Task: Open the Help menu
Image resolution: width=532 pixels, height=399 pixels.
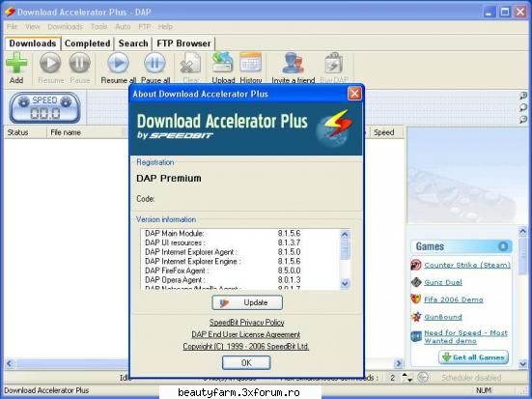Action: pyautogui.click(x=165, y=26)
